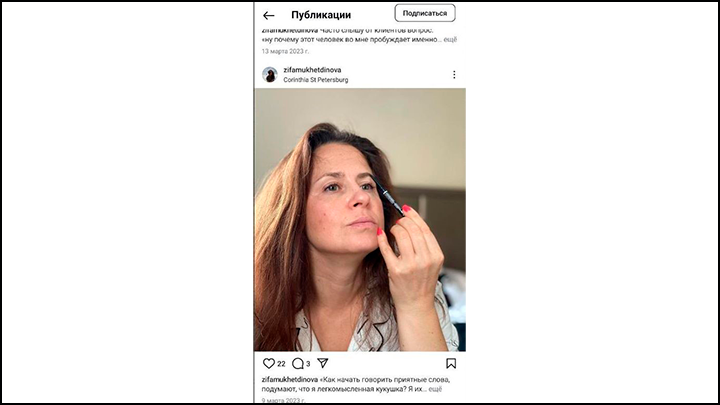Screen dimensions: 720x405
Task: Open Corinthia St Petersburg location
Action: tap(315, 80)
